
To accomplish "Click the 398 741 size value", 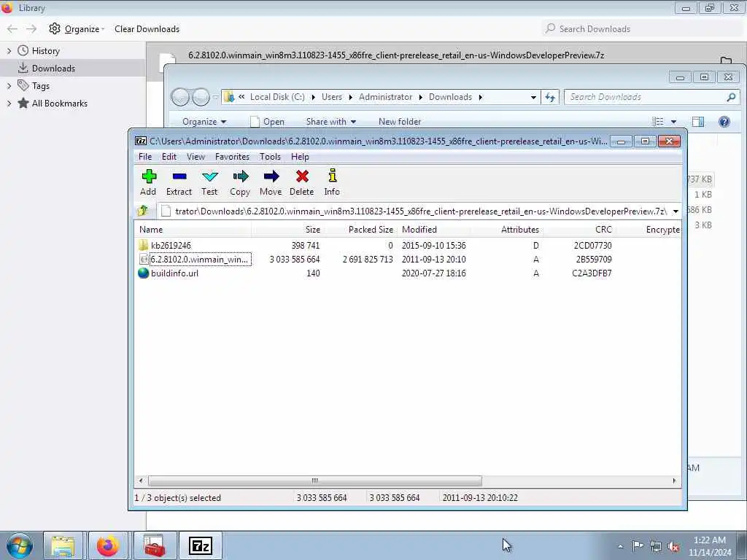I will pyautogui.click(x=306, y=245).
